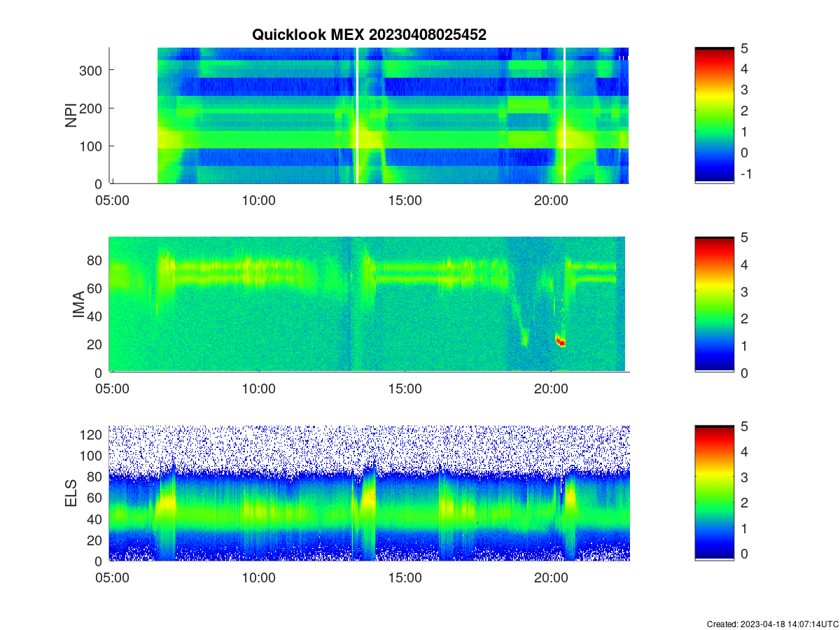
Task: Click the 2 label on the ELS colorbar
Action: pos(745,503)
